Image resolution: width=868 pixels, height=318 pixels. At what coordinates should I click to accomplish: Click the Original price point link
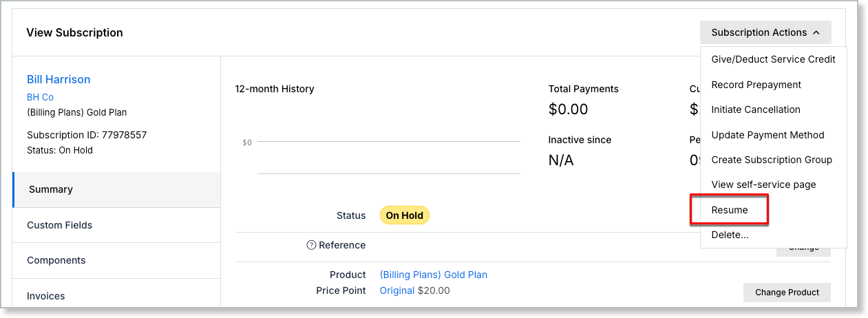[x=397, y=290]
